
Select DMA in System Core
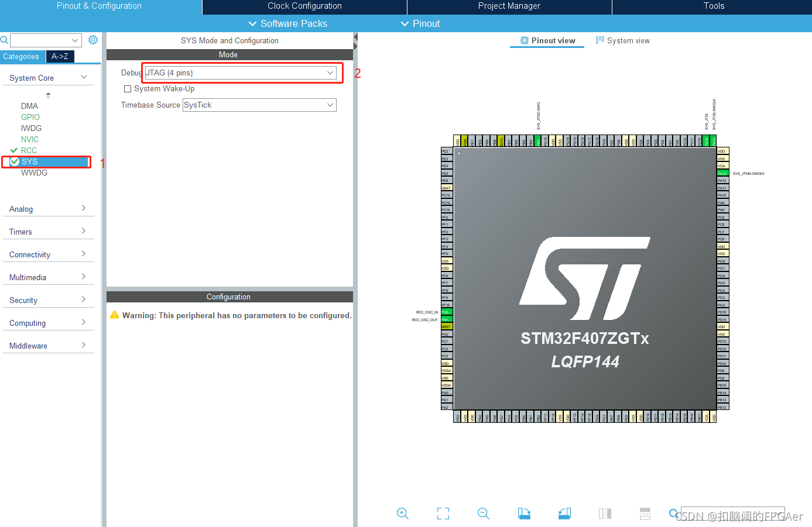29,106
